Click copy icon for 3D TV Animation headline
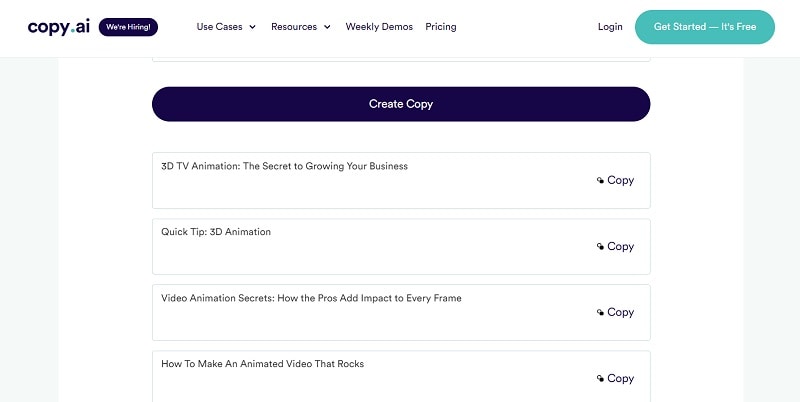The height and width of the screenshot is (402, 800). (x=600, y=181)
